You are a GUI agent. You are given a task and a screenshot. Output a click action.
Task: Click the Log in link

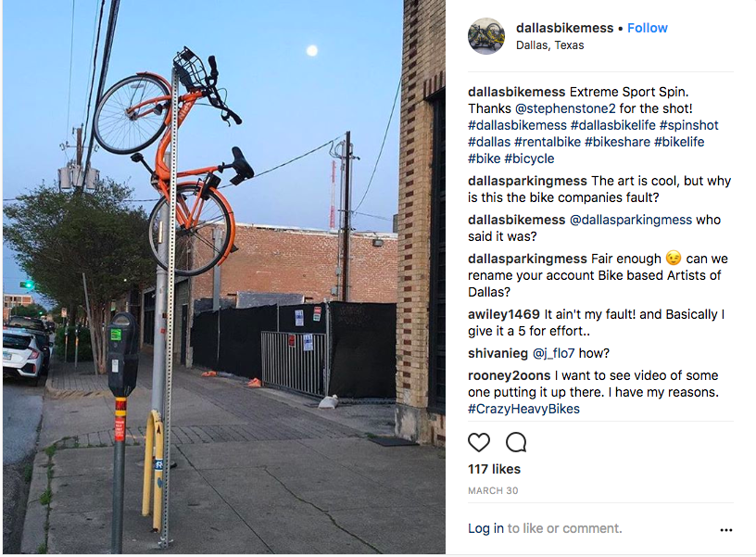(485, 528)
